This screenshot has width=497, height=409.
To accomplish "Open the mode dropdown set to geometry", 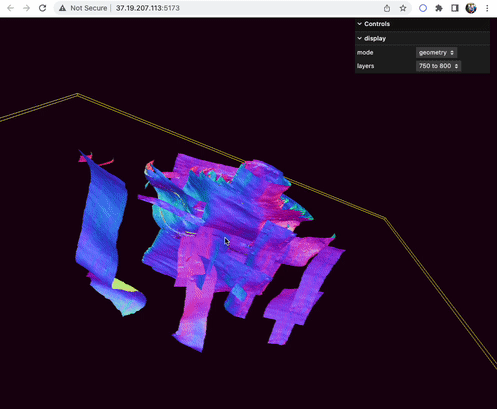I will point(436,53).
